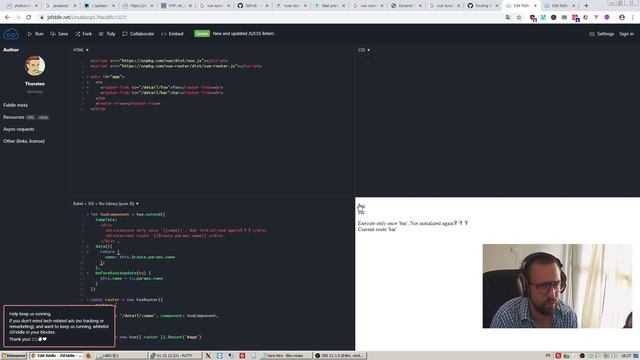This screenshot has height=360, width=640.
Task: Click the cdnjs badge next to Resources
Action: tap(43, 118)
